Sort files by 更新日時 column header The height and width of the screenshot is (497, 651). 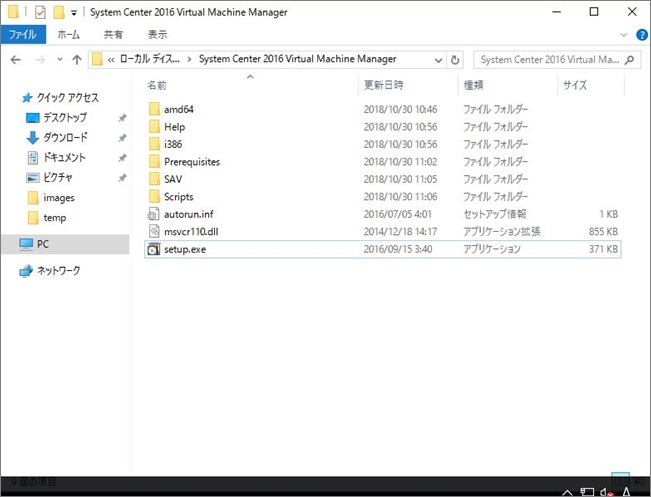tap(385, 85)
